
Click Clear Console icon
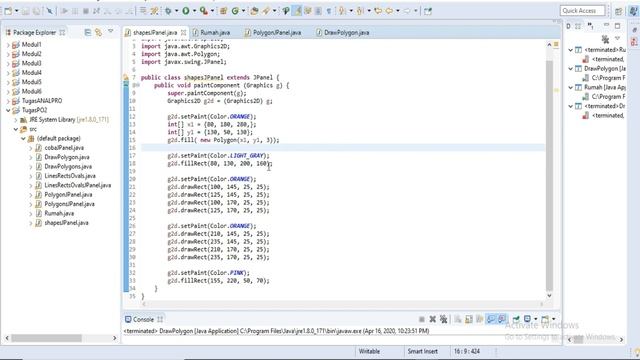pyautogui.click(x=458, y=319)
